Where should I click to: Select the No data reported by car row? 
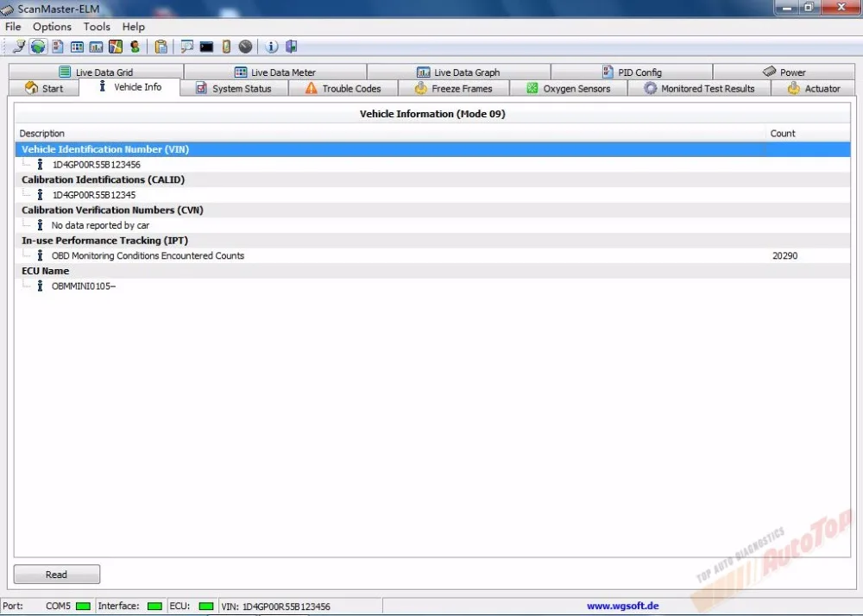coord(432,225)
